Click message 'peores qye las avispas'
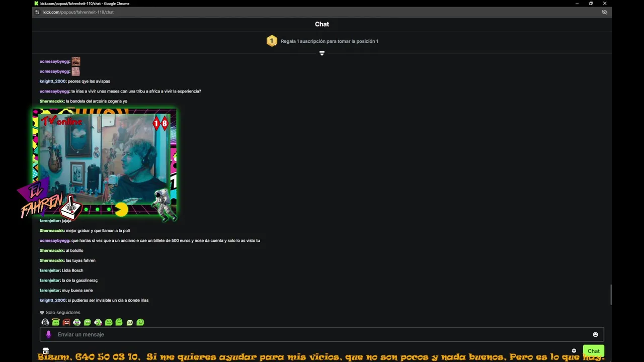This screenshot has height=362, width=644. point(89,81)
